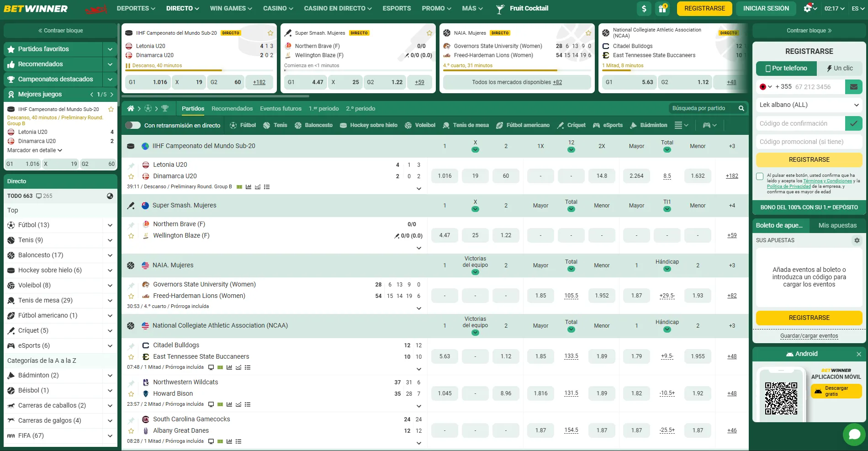This screenshot has height=451, width=868.
Task: Click the home icon in breadcrumb
Action: tap(131, 108)
